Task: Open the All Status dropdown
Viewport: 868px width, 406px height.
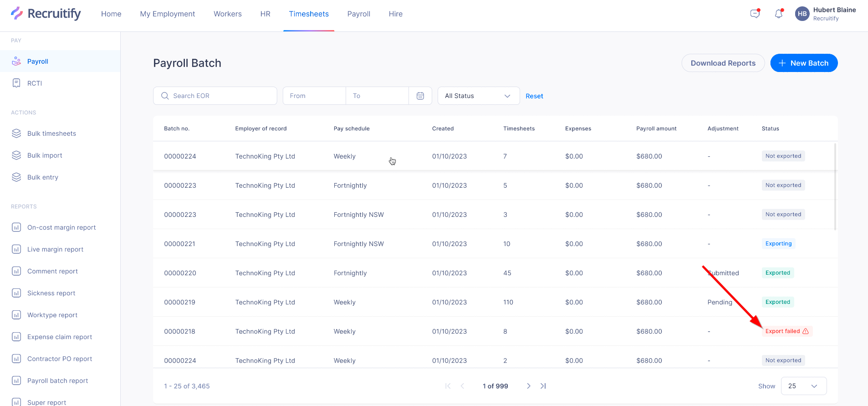Action: pos(479,96)
